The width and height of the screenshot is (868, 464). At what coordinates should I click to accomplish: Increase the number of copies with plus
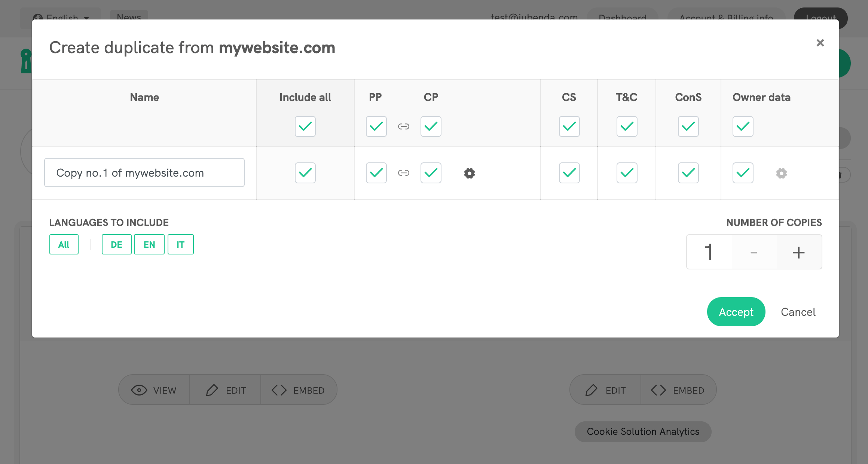click(x=799, y=251)
